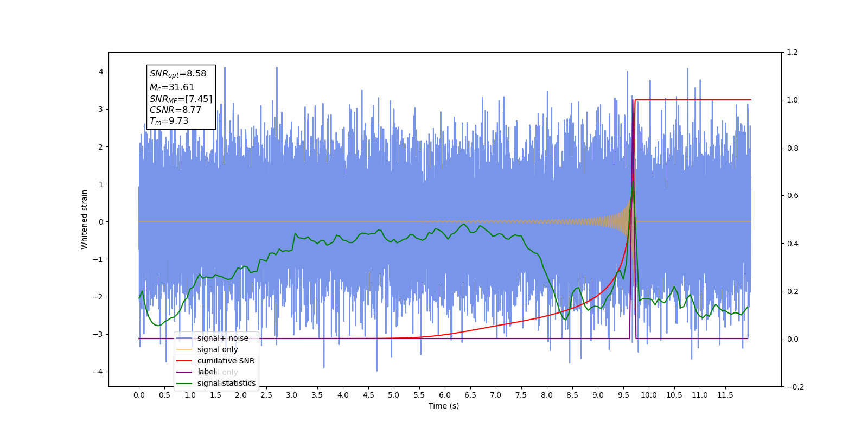Image resolution: width=868 pixels, height=434 pixels.
Task: Click the x-axis tick label 3.5
Action: click(x=317, y=395)
